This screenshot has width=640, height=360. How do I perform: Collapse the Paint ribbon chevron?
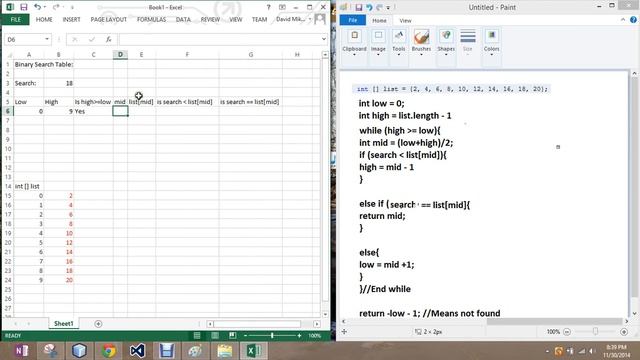[x=623, y=20]
